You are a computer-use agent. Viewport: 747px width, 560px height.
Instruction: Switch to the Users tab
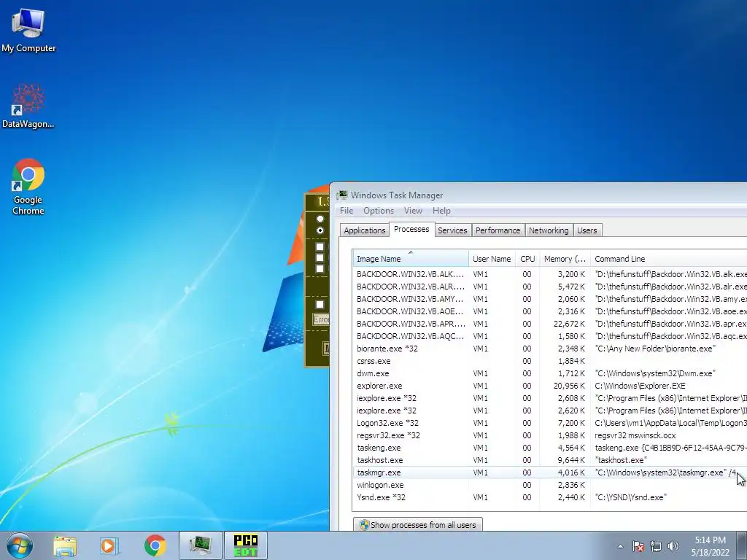coord(587,230)
